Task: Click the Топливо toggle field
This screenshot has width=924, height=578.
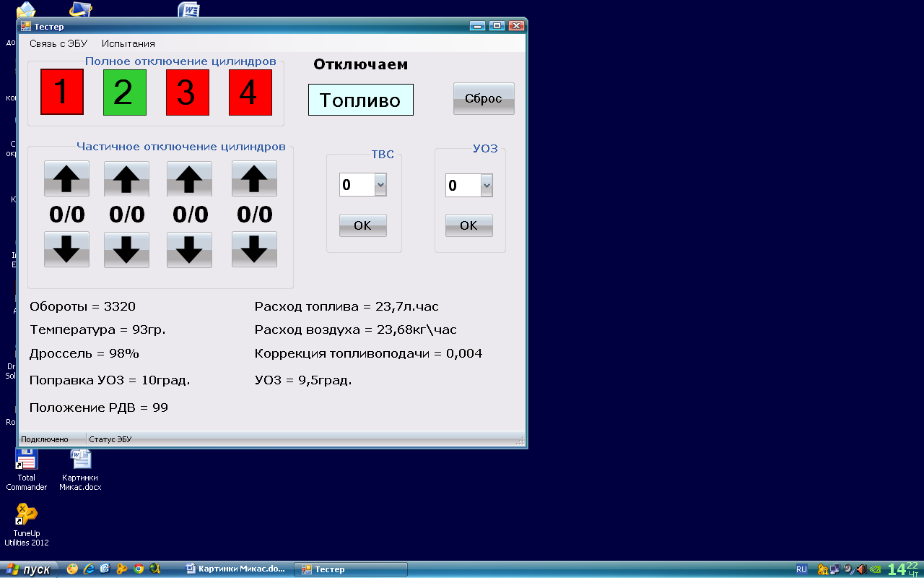Action: [361, 100]
